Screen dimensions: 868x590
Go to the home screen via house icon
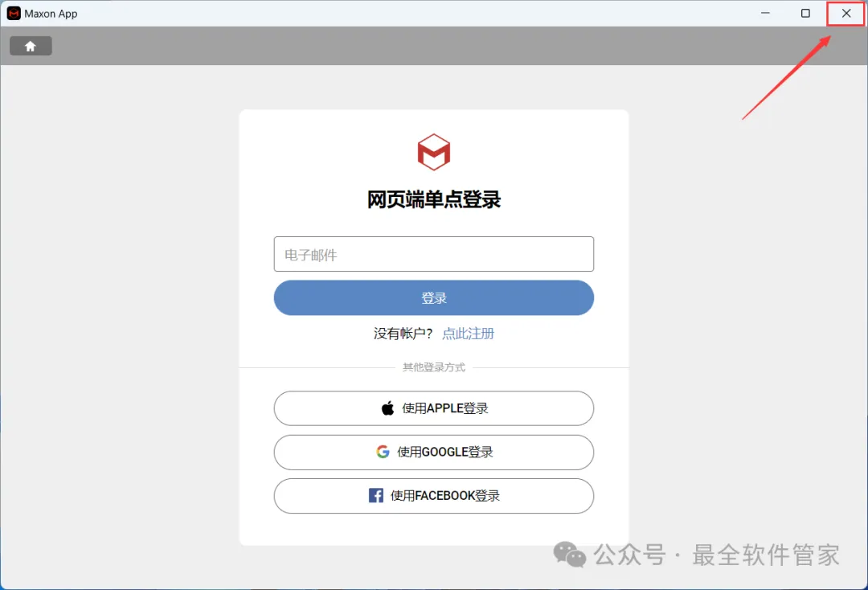coord(31,46)
